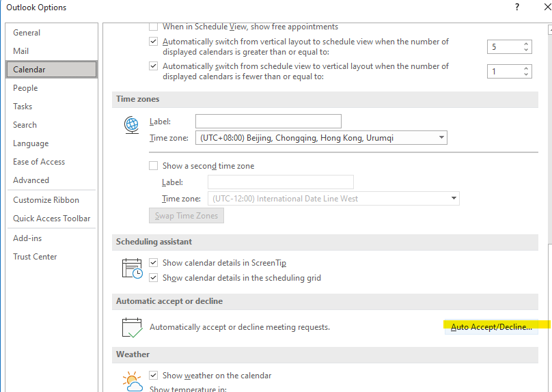Image resolution: width=552 pixels, height=392 pixels.
Task: Click the scheduling assistant calendar clock icon
Action: pyautogui.click(x=132, y=268)
